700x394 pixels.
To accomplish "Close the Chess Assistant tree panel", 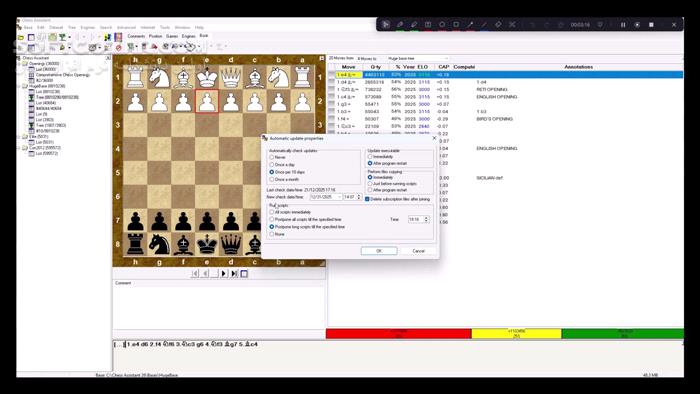I will coord(108,58).
